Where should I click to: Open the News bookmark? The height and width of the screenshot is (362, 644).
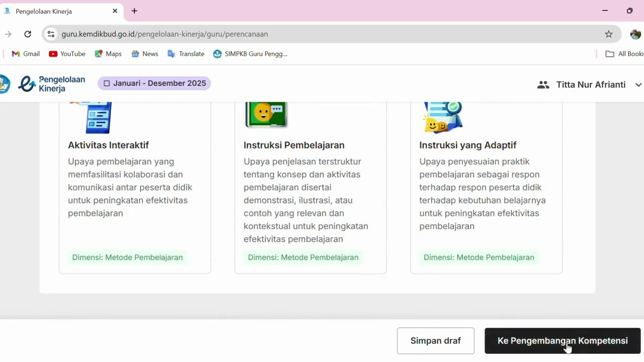[145, 54]
